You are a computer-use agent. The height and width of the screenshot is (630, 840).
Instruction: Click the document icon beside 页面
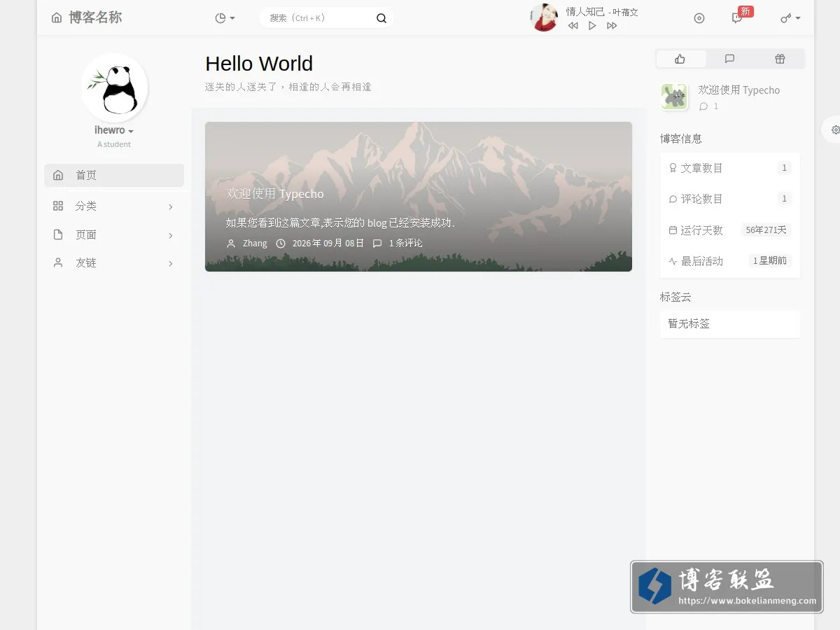click(58, 234)
